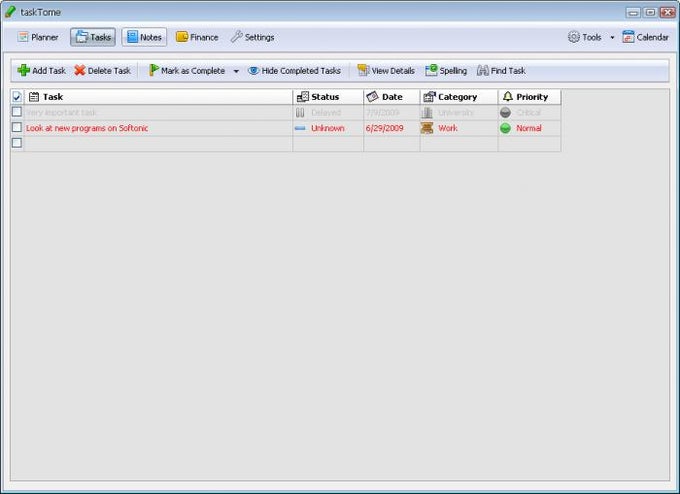Go to the Finance tab
Viewport: 680px width, 494px height.
pyautogui.click(x=197, y=37)
